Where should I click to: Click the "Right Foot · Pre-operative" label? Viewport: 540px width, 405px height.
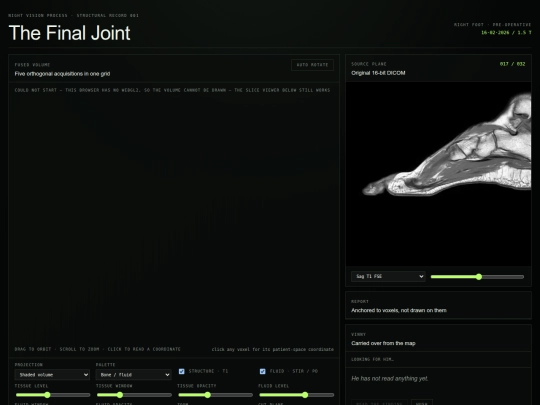pos(492,25)
